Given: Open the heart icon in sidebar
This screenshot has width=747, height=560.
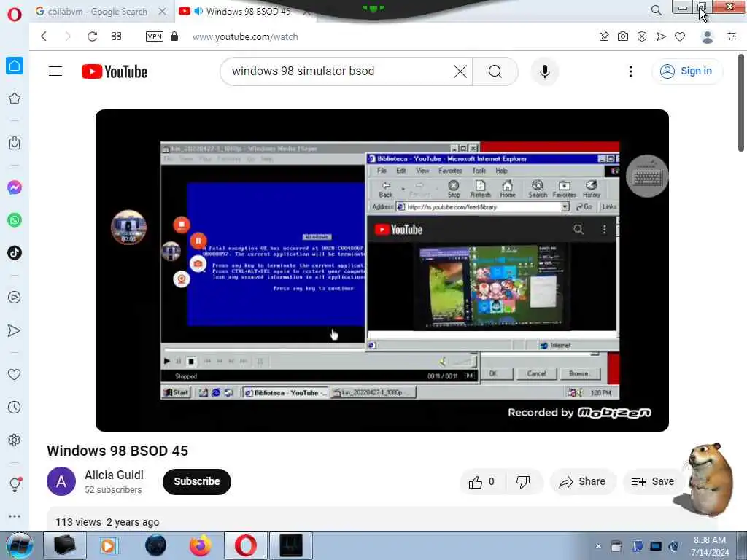Looking at the screenshot, I should point(15,374).
